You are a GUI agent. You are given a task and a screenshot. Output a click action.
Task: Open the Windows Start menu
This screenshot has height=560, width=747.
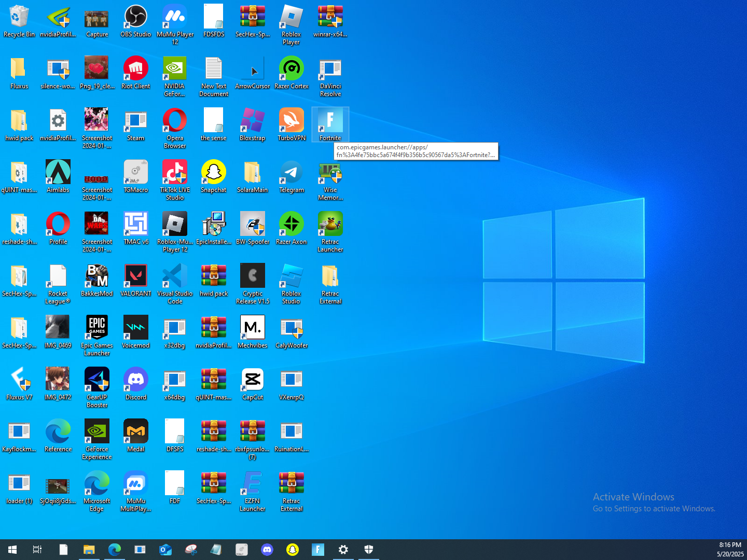(x=12, y=550)
